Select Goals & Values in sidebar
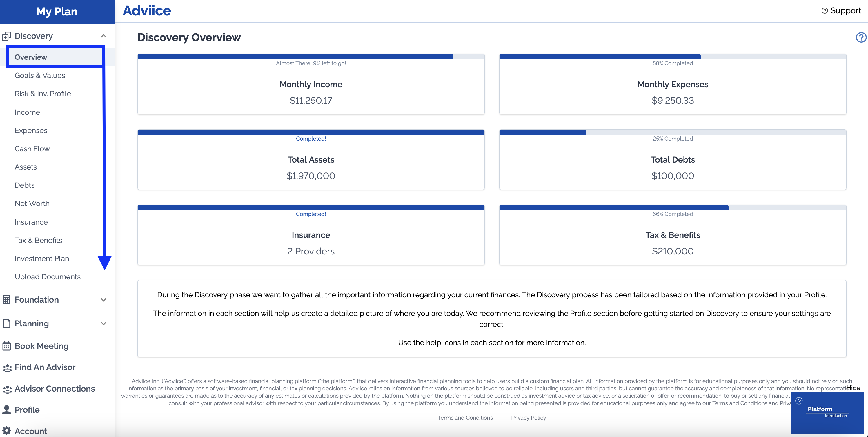Viewport: 868px width, 437px height. pos(40,75)
